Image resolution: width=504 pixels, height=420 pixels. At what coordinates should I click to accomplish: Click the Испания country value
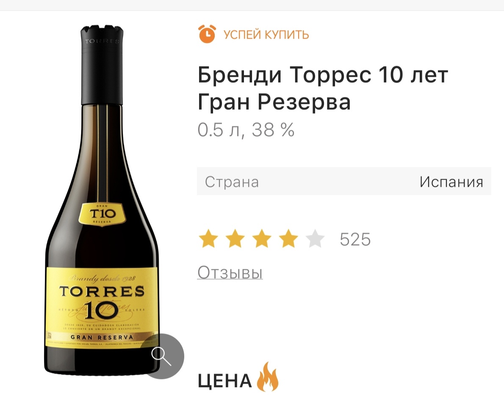coord(451,182)
